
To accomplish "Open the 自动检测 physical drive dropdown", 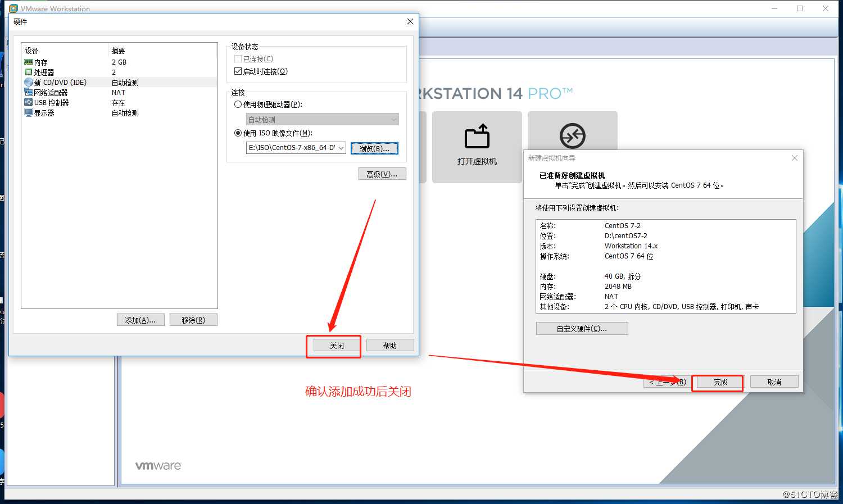I will click(322, 119).
